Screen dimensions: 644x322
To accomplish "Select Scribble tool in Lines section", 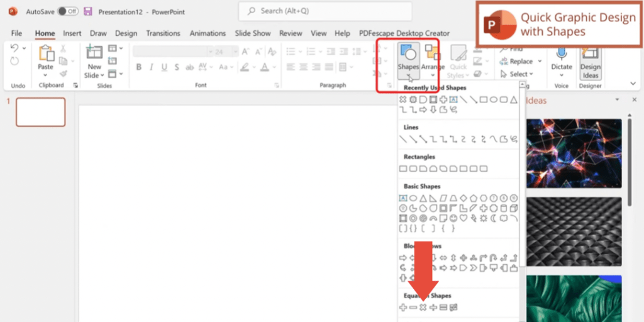I will [x=513, y=139].
